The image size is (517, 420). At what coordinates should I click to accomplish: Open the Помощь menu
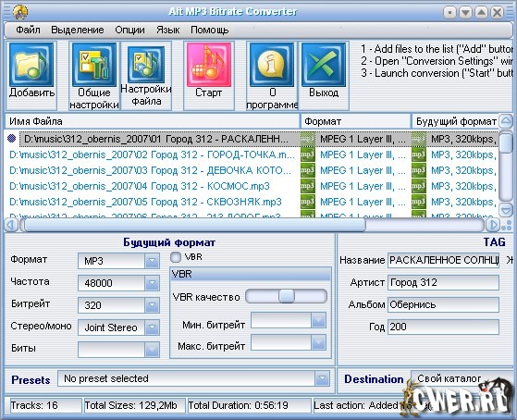pyautogui.click(x=210, y=30)
